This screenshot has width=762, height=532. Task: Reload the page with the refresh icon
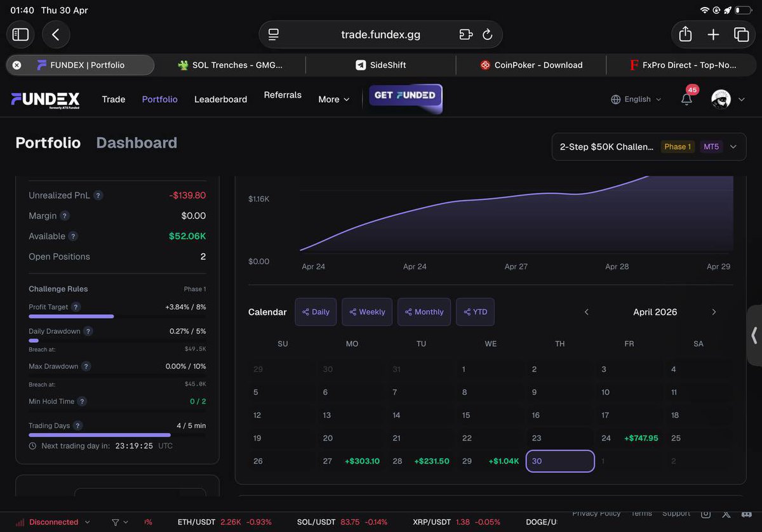(488, 34)
